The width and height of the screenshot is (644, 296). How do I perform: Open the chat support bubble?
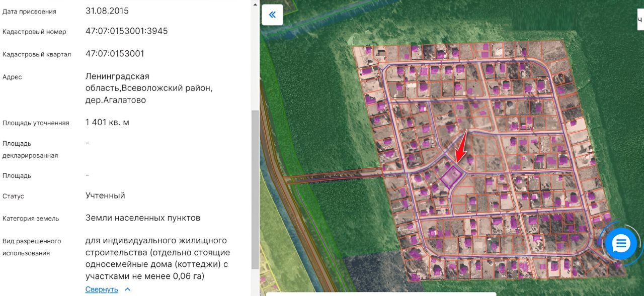point(621,244)
